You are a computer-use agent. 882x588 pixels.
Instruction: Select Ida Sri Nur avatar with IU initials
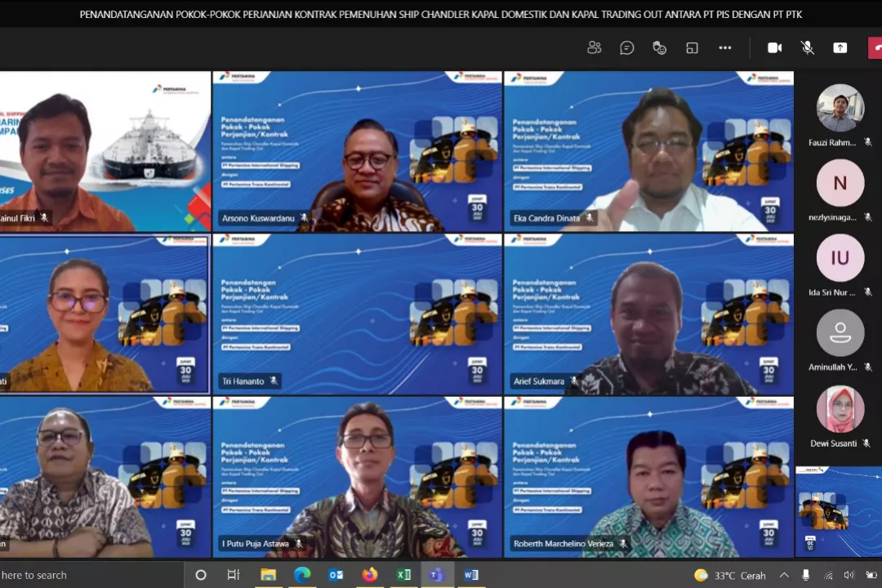pyautogui.click(x=840, y=258)
